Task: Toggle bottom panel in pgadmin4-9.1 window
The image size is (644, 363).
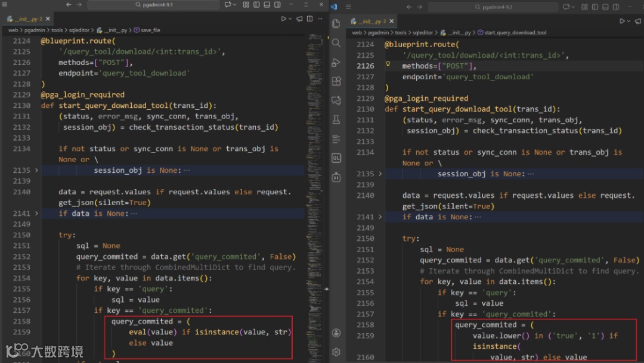Action: (267, 5)
